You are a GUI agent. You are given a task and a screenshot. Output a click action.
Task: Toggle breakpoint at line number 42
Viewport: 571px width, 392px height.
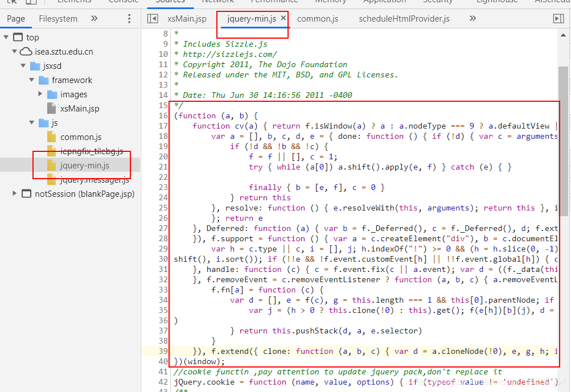[163, 382]
